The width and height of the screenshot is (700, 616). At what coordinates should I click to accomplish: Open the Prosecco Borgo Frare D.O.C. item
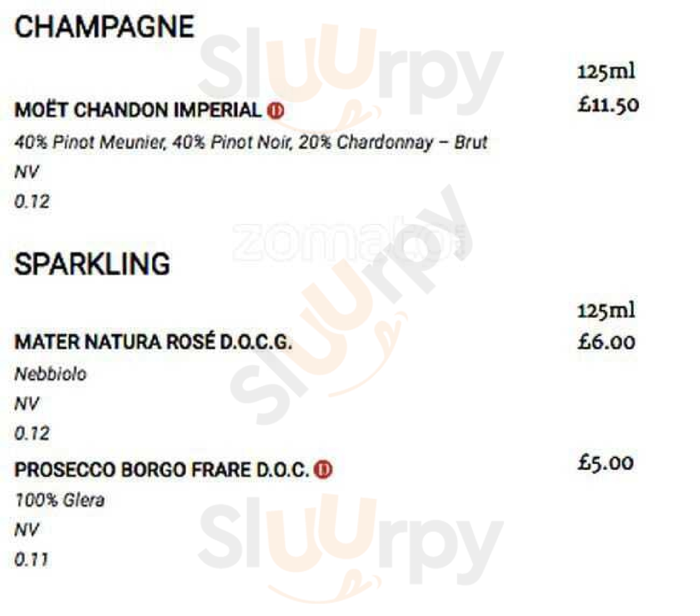162,470
